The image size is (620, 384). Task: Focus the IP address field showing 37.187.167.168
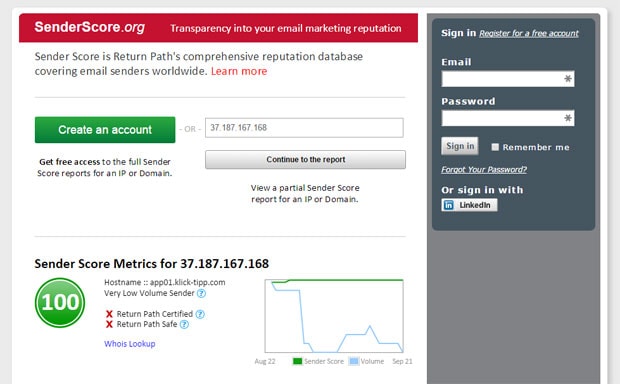pyautogui.click(x=304, y=128)
